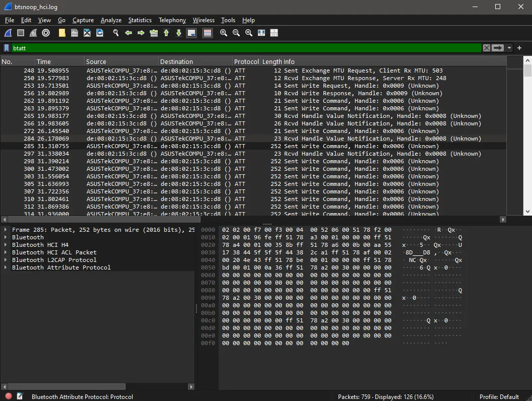Viewport: 532px width, 401px height.
Task: Expand Bluetooth L2CAP Protocol node
Action: (6, 260)
